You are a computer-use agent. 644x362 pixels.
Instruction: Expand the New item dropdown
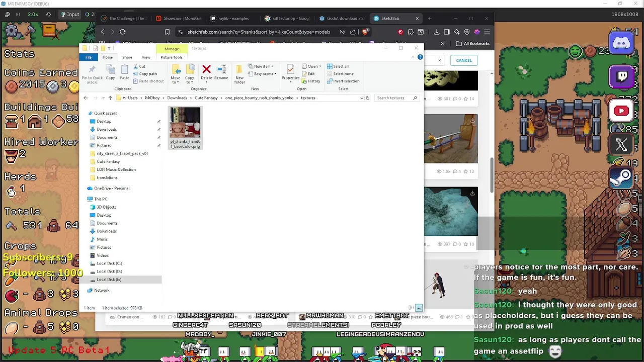tap(261, 66)
